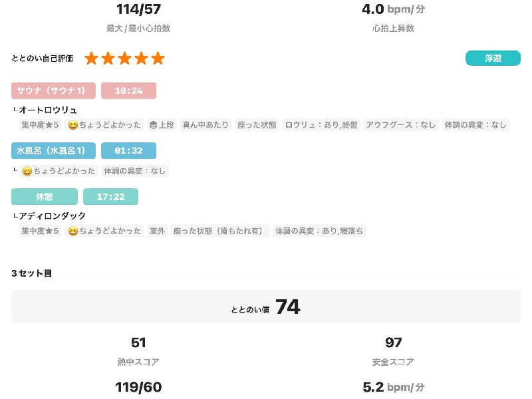
Task: Click the ロウリュ:あり,終盤 tag
Action: [x=321, y=125]
